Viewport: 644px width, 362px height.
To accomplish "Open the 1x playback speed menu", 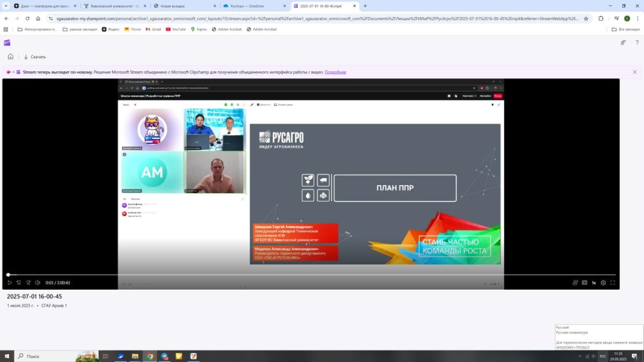I will coord(594,283).
